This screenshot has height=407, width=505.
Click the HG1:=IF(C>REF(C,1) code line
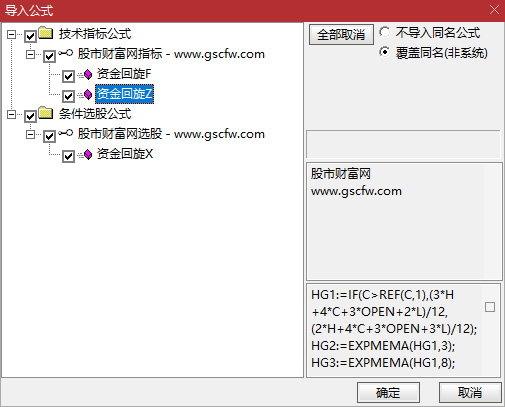[x=382, y=295]
